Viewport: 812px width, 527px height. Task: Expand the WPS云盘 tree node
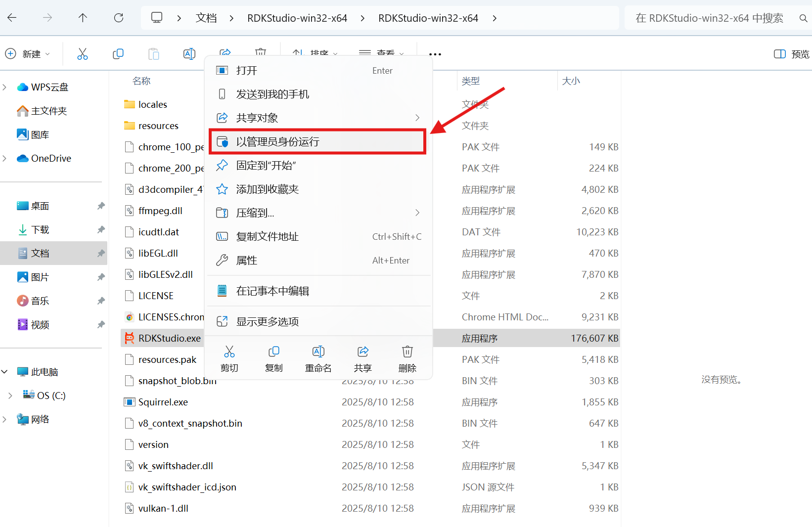4,87
